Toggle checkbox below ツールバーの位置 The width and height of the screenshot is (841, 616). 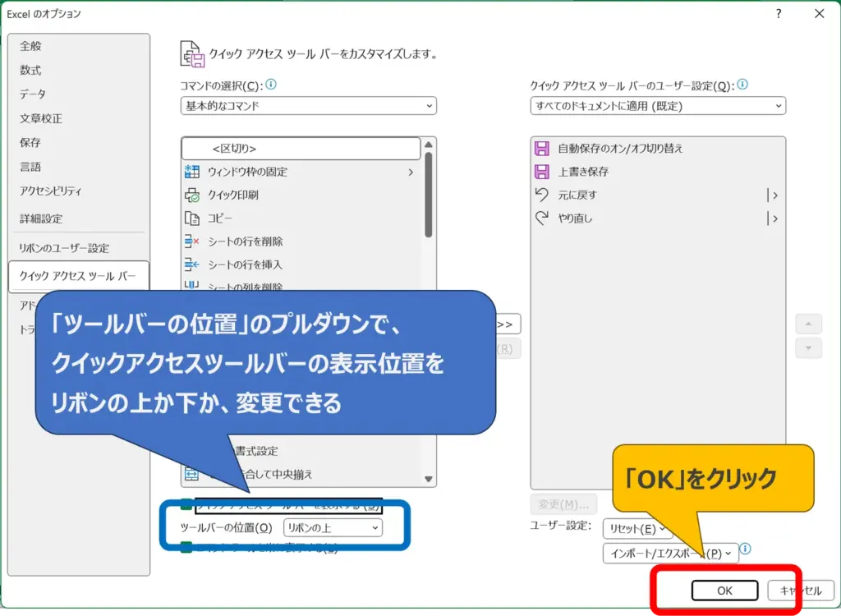[186, 548]
